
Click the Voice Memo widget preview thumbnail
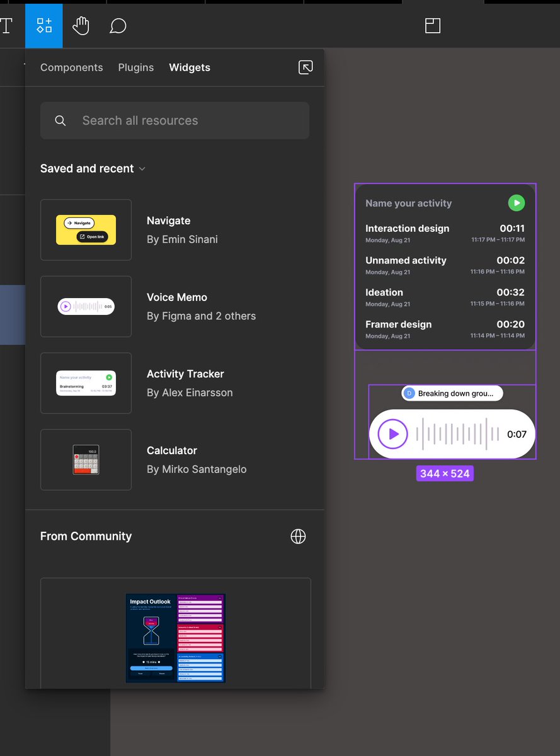coord(86,306)
